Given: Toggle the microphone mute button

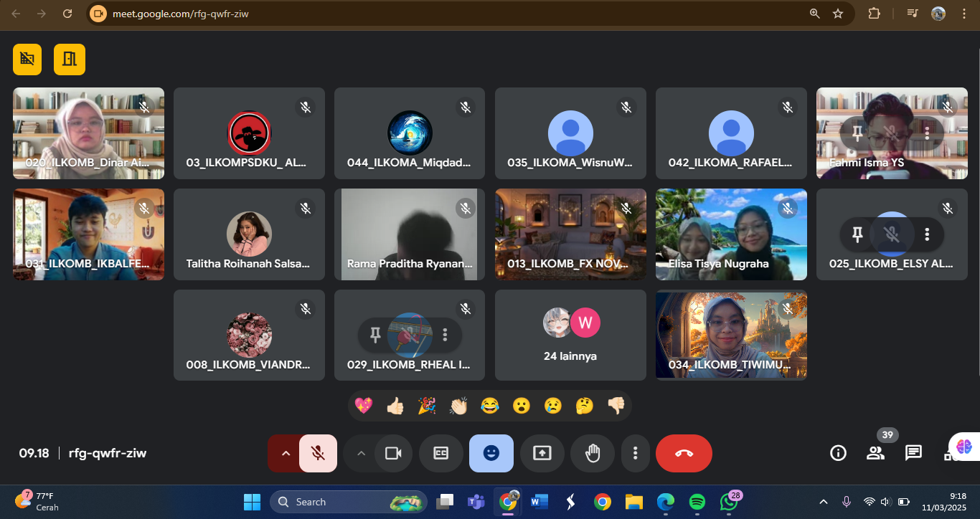Looking at the screenshot, I should pyautogui.click(x=318, y=453).
